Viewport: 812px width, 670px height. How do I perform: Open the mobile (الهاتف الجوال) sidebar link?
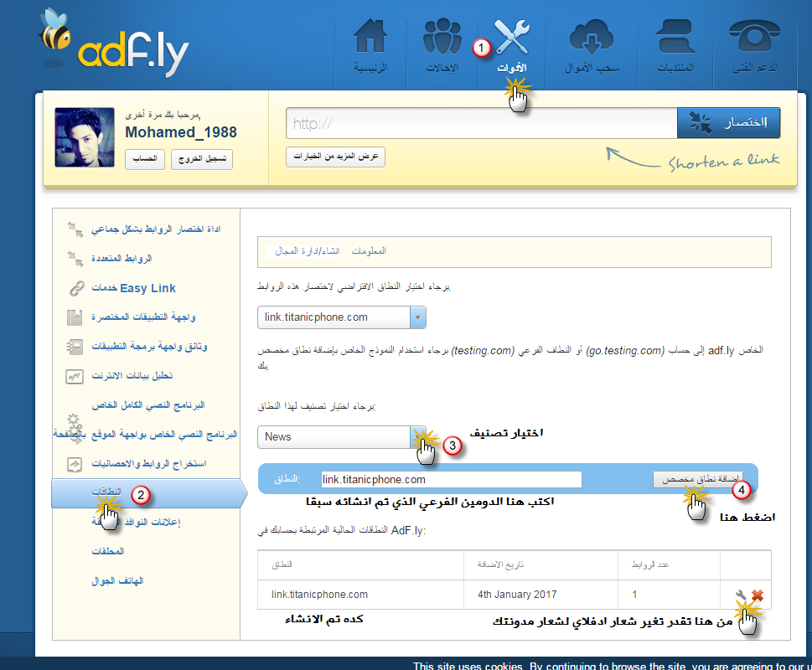click(117, 581)
